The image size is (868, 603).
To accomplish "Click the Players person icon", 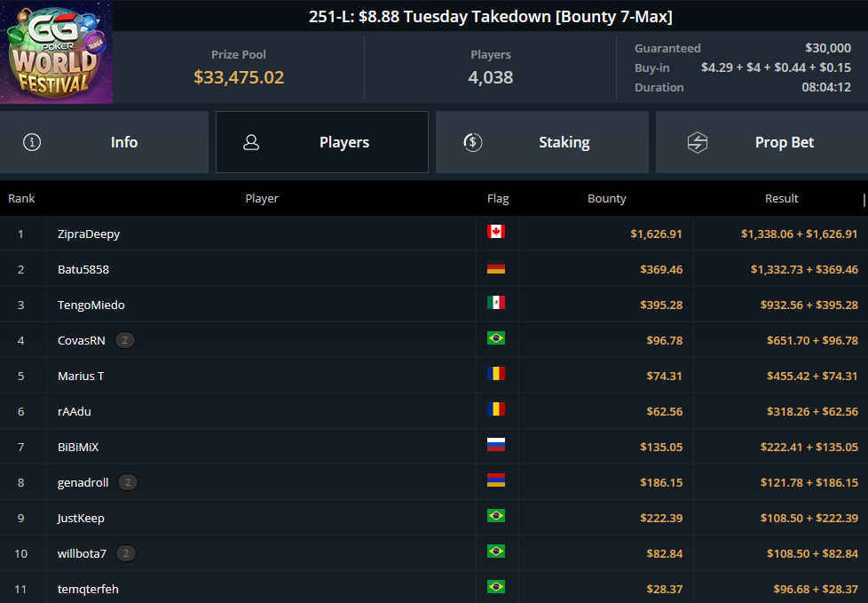I will point(251,142).
